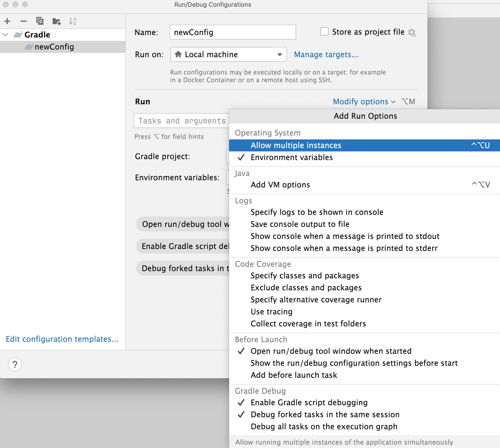This screenshot has width=500, height=448.
Task: Create a new folder using the folder icon
Action: 56,21
